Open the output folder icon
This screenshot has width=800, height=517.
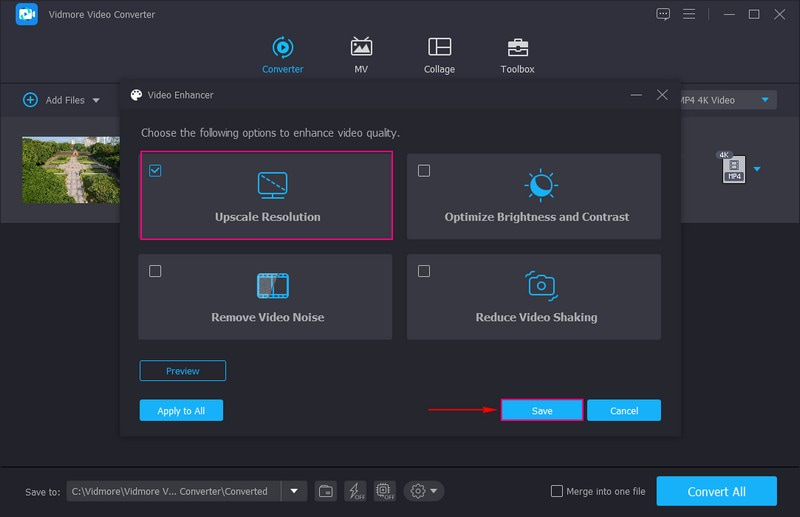click(326, 491)
